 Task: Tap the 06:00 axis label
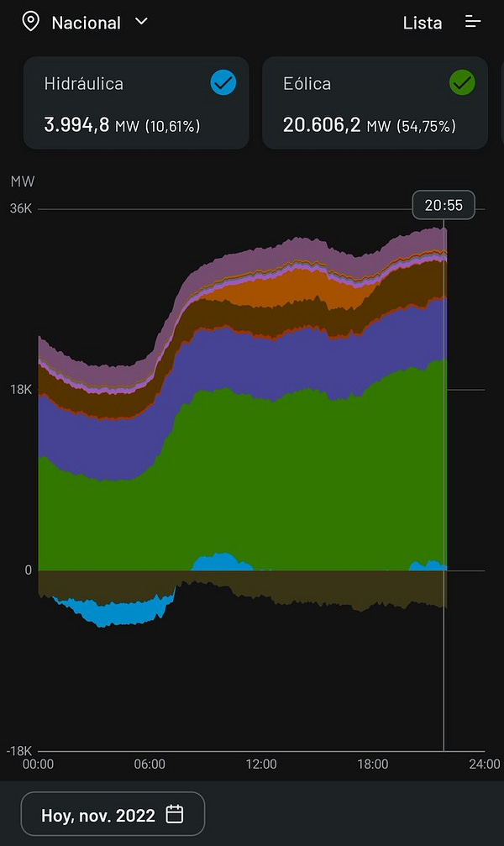(x=150, y=764)
